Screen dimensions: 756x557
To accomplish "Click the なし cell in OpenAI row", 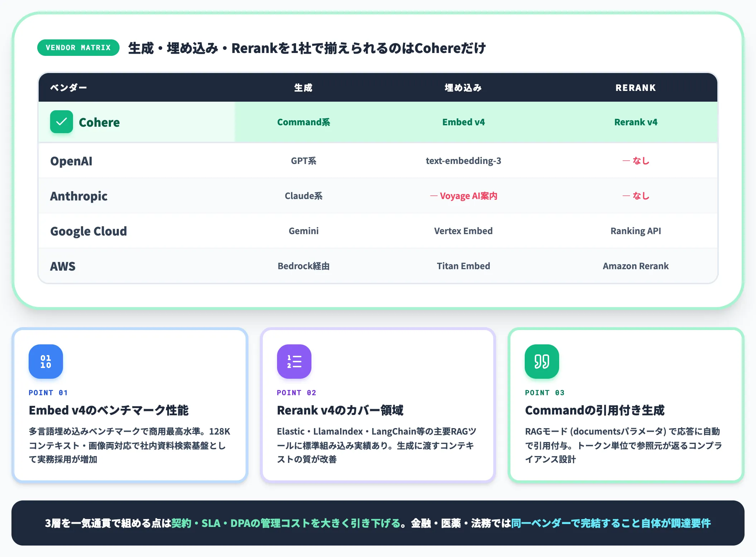I will 636,161.
